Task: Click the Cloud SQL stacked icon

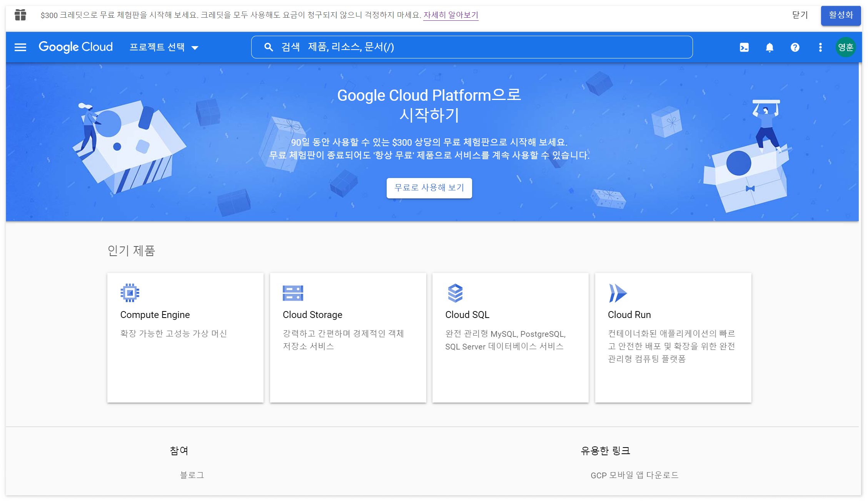Action: coord(455,293)
